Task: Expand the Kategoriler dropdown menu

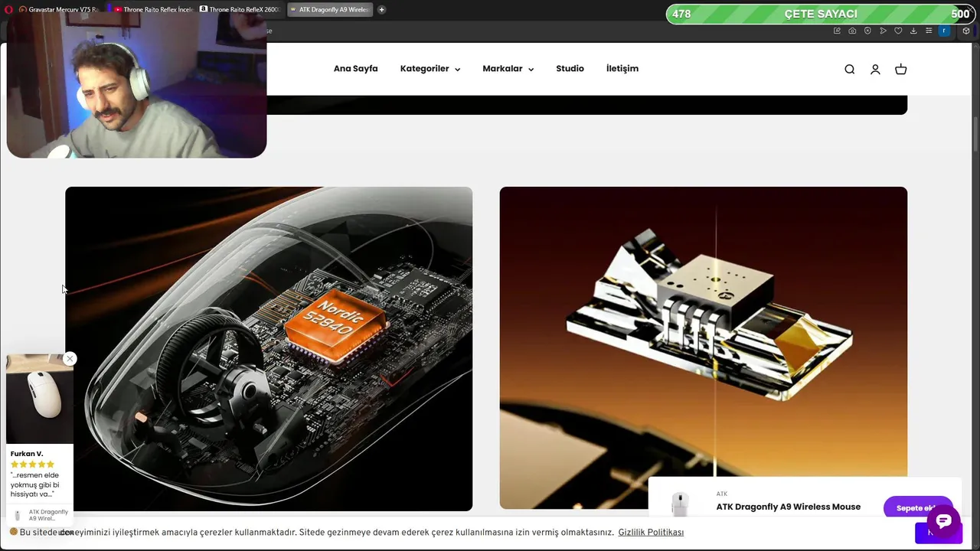Action: pyautogui.click(x=430, y=69)
